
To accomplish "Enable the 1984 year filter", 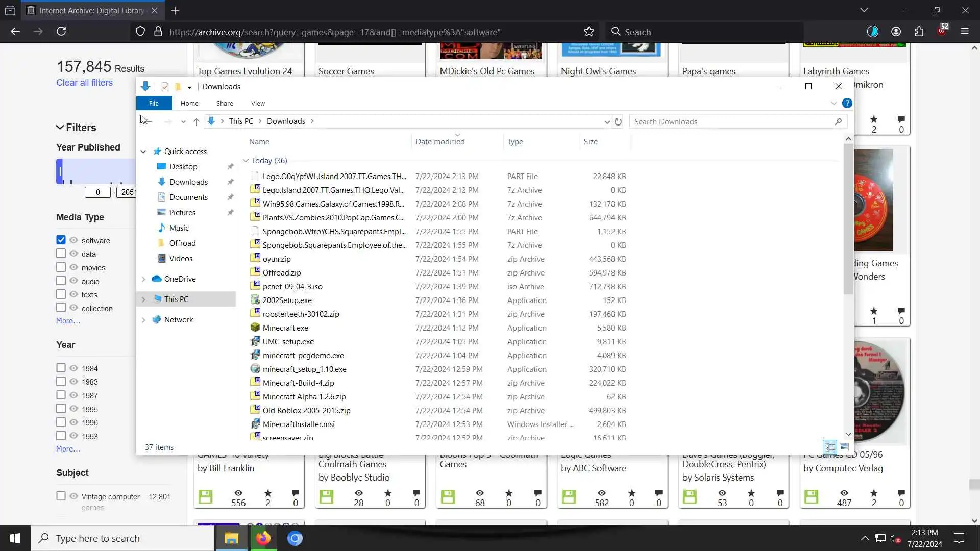I will (61, 368).
